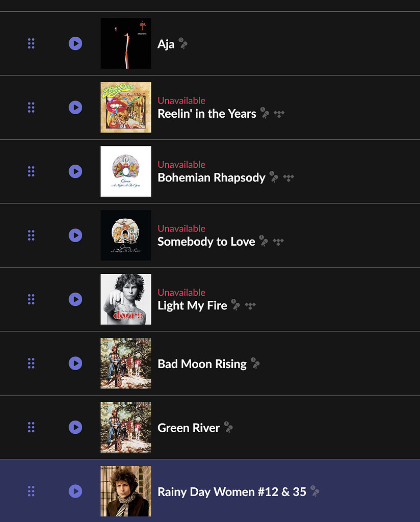Click the drag handle for Aja
This screenshot has height=522, width=420.
coord(31,44)
